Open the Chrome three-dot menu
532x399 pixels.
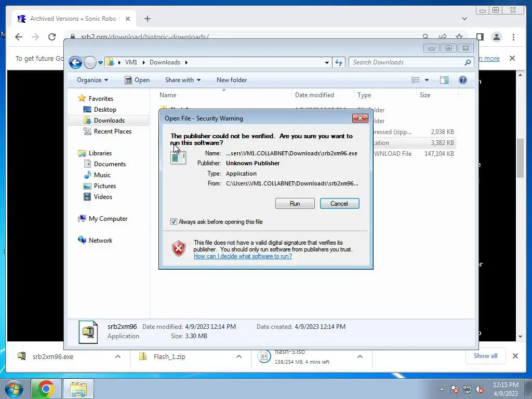513,37
